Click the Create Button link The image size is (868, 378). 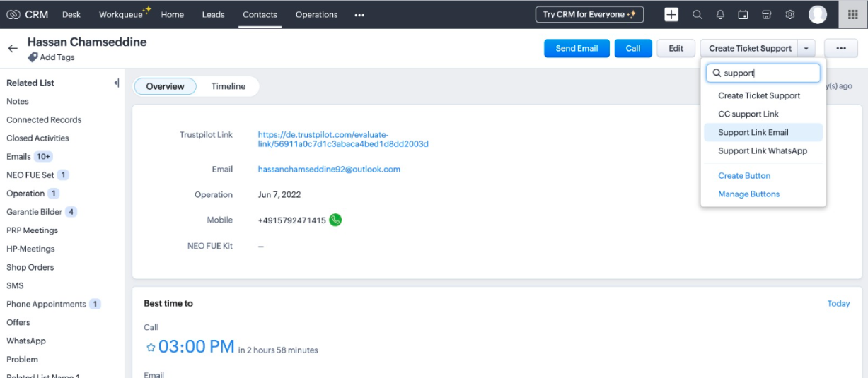tap(744, 175)
